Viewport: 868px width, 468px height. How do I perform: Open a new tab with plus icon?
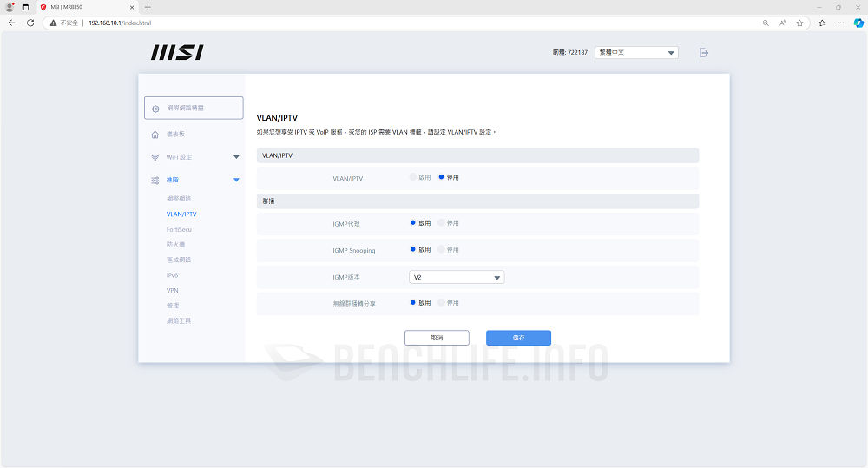pos(148,7)
